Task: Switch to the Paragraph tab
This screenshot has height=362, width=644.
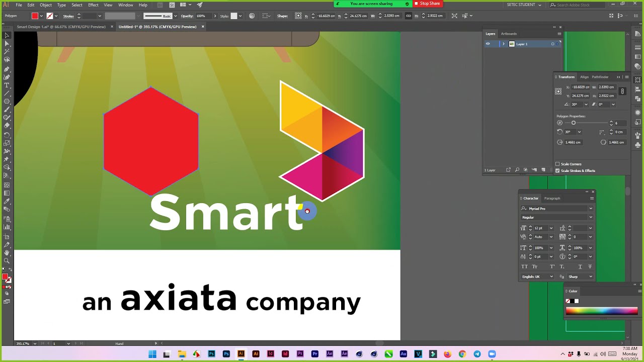Action: point(552,198)
